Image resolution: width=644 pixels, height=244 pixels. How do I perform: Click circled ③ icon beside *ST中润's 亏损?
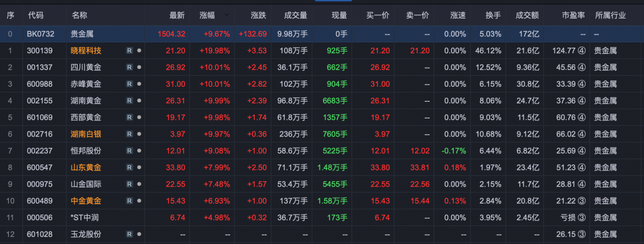[x=582, y=217]
